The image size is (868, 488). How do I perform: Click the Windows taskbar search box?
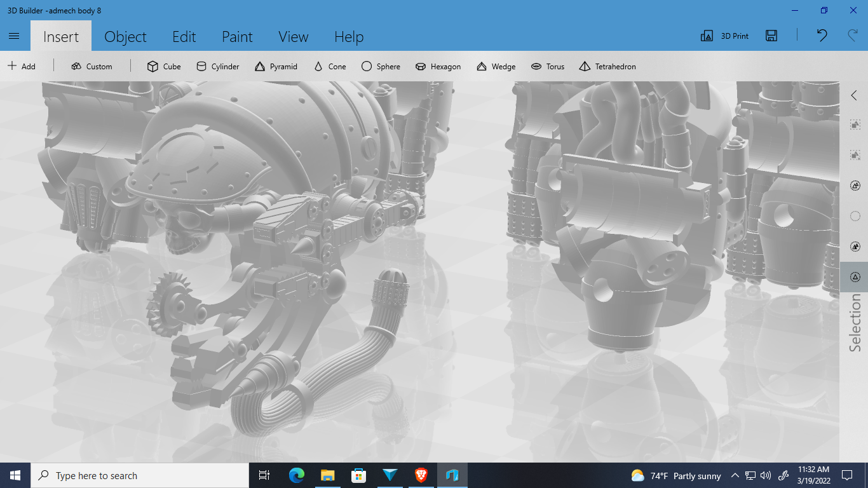pos(140,475)
